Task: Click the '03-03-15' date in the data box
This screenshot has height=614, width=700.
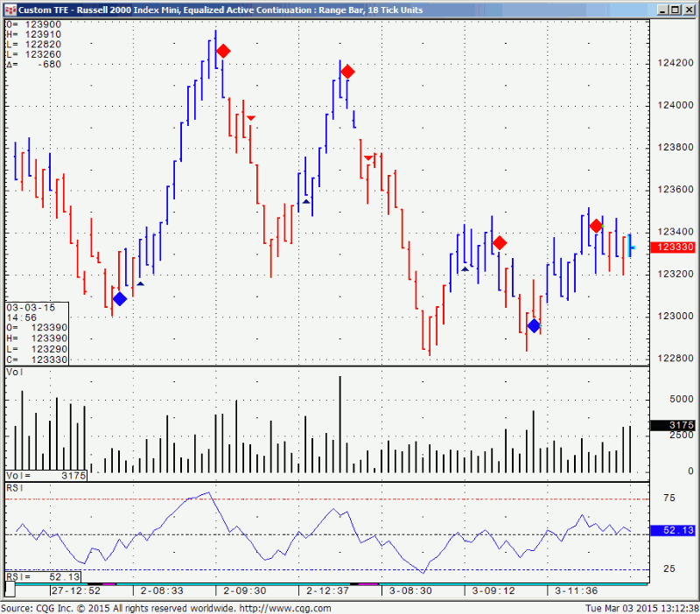Action: (31, 308)
